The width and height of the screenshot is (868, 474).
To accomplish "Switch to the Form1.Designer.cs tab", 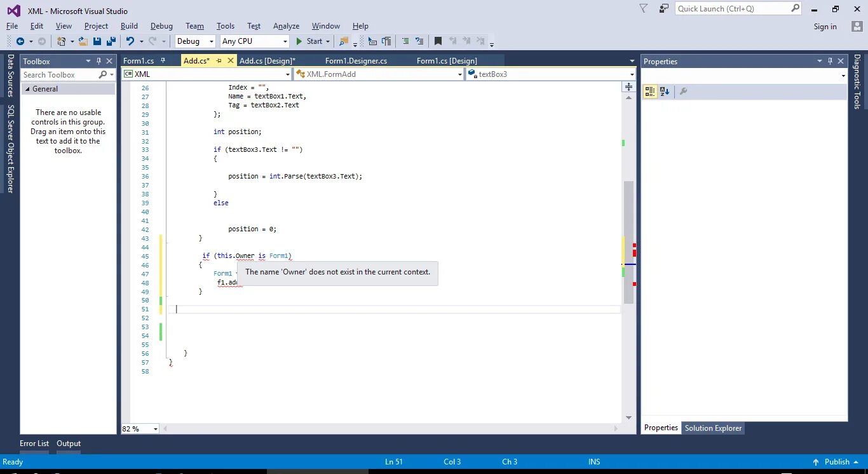I will 356,60.
